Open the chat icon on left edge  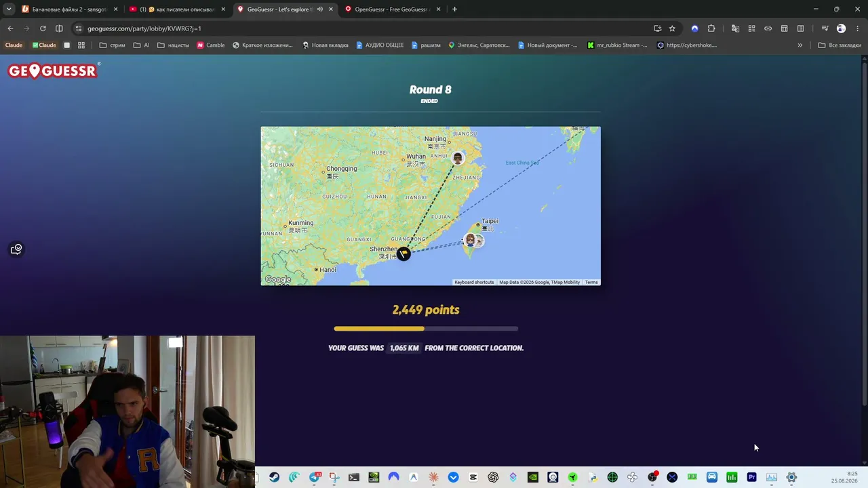(16, 249)
